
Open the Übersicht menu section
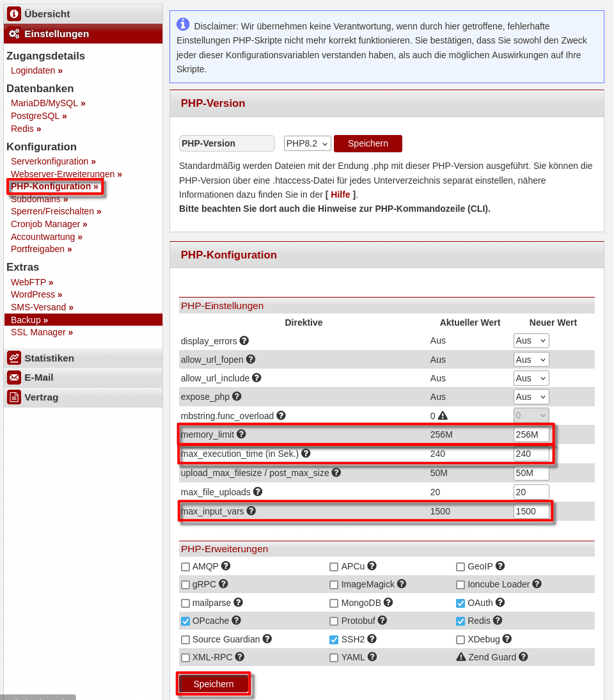coord(47,14)
